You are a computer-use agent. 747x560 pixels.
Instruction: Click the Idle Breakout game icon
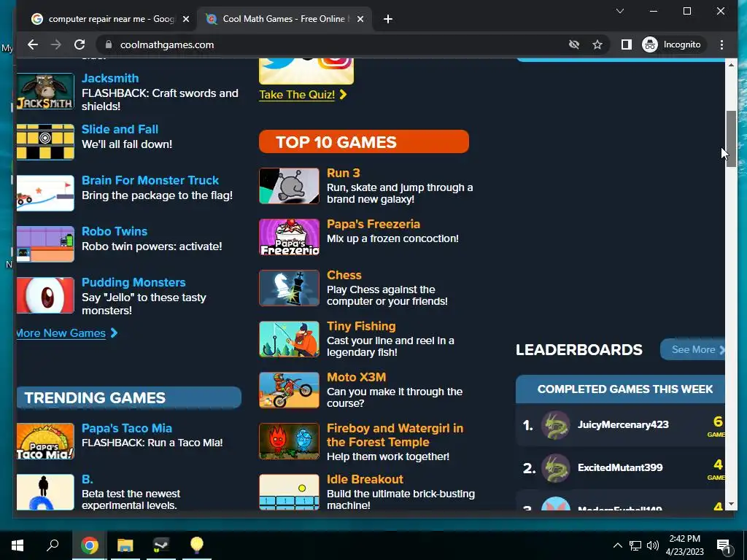click(289, 492)
